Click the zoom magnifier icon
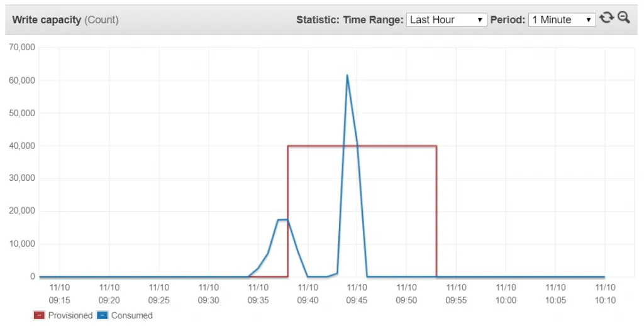 pyautogui.click(x=624, y=18)
